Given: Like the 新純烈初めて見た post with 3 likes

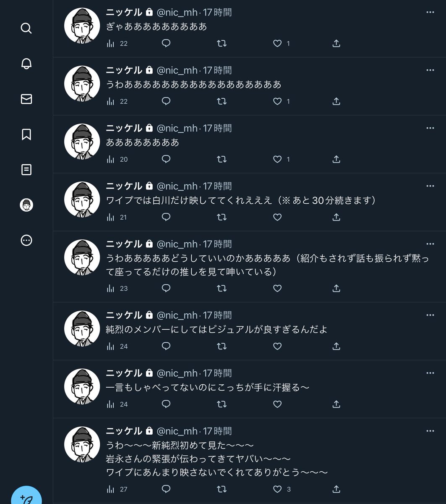Looking at the screenshot, I should [x=277, y=489].
